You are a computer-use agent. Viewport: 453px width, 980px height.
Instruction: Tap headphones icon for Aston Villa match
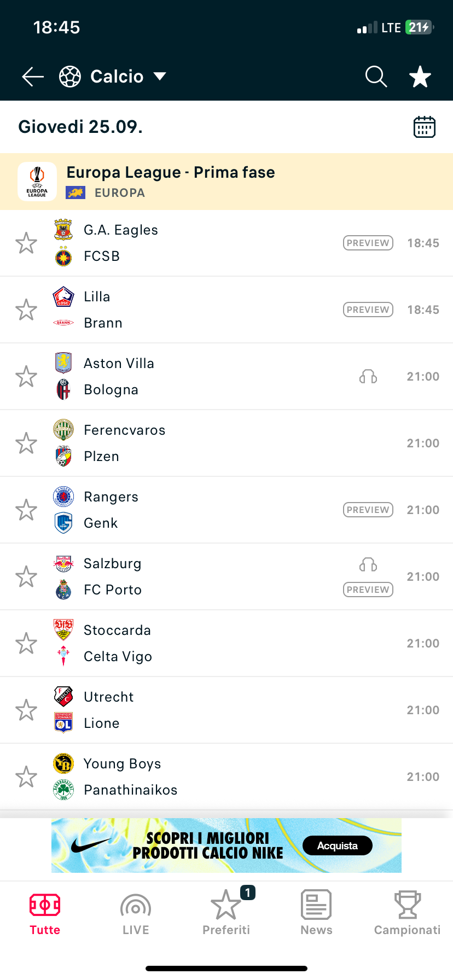pos(368,376)
